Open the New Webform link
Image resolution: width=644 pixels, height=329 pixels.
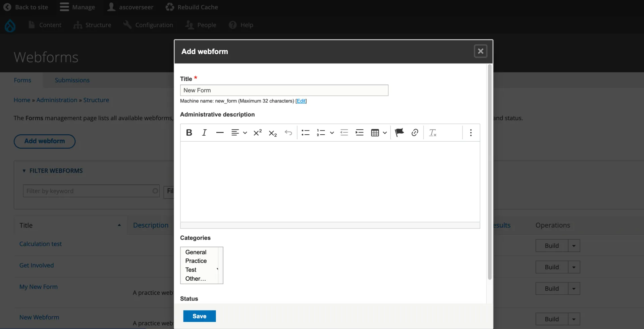tap(39, 318)
